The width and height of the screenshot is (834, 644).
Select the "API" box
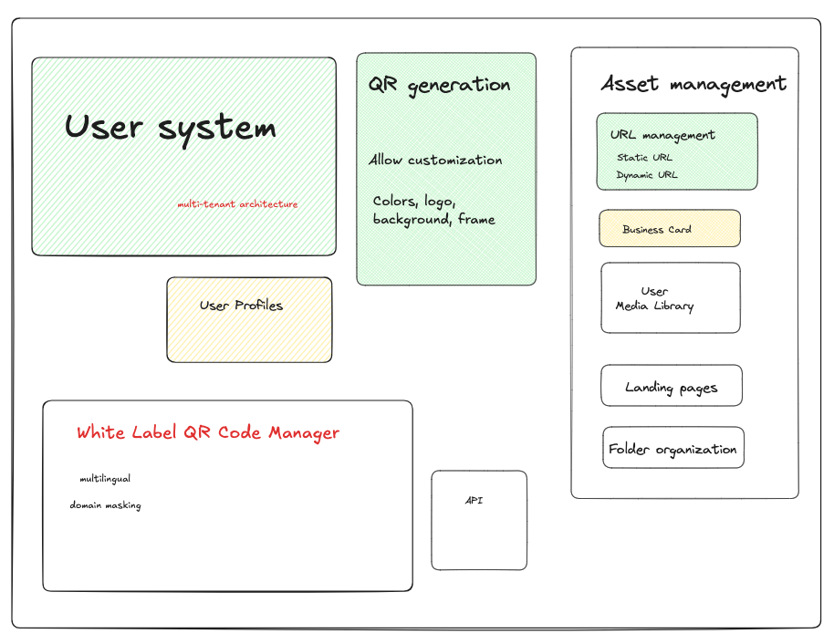coord(479,520)
